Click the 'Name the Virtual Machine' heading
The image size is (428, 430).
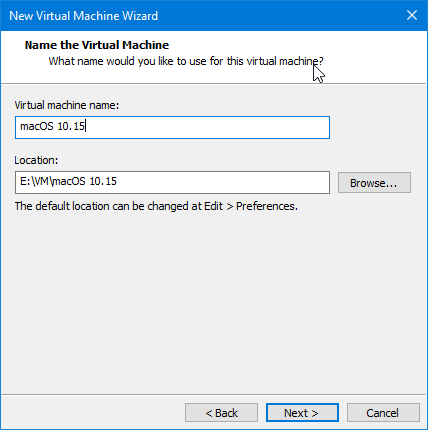pyautogui.click(x=97, y=45)
